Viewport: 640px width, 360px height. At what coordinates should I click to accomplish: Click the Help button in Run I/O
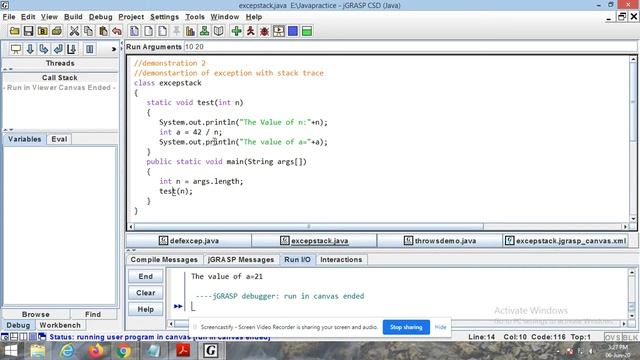click(x=145, y=309)
